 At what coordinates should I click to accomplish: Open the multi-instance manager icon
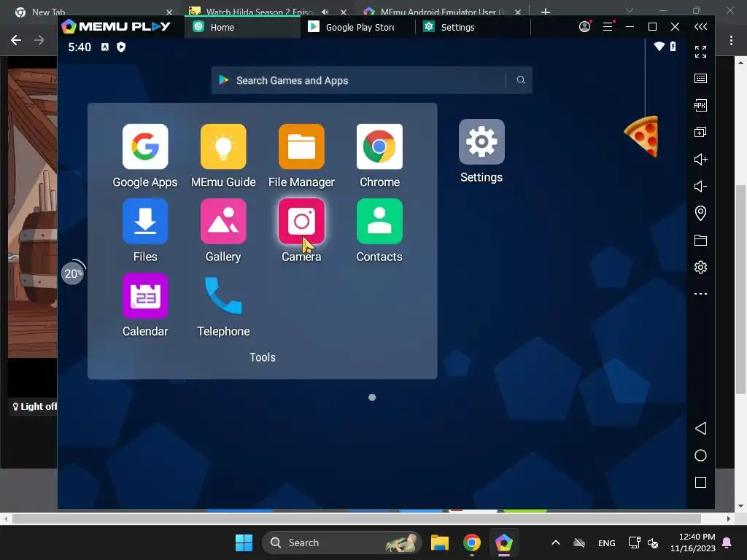click(x=700, y=132)
